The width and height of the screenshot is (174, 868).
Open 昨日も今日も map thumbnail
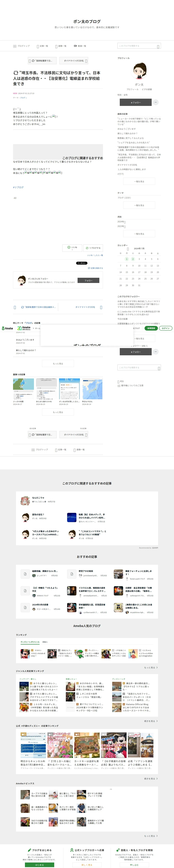93,389
